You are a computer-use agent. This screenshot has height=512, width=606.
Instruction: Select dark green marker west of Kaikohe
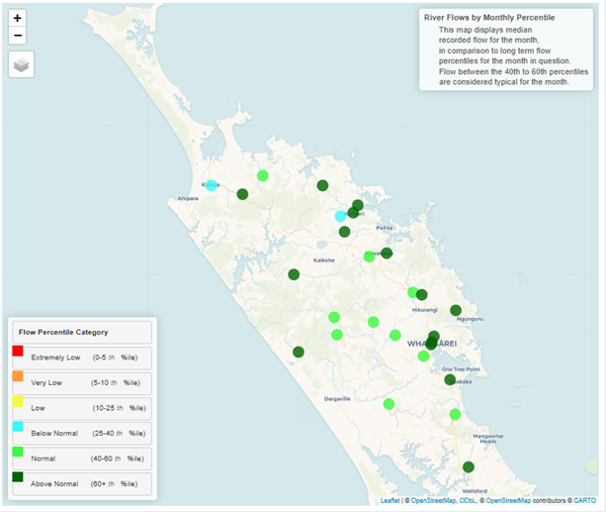(294, 275)
